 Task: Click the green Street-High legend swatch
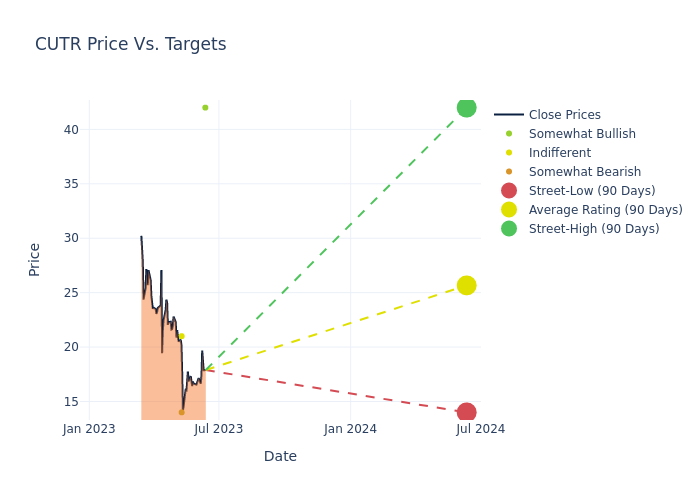(509, 229)
